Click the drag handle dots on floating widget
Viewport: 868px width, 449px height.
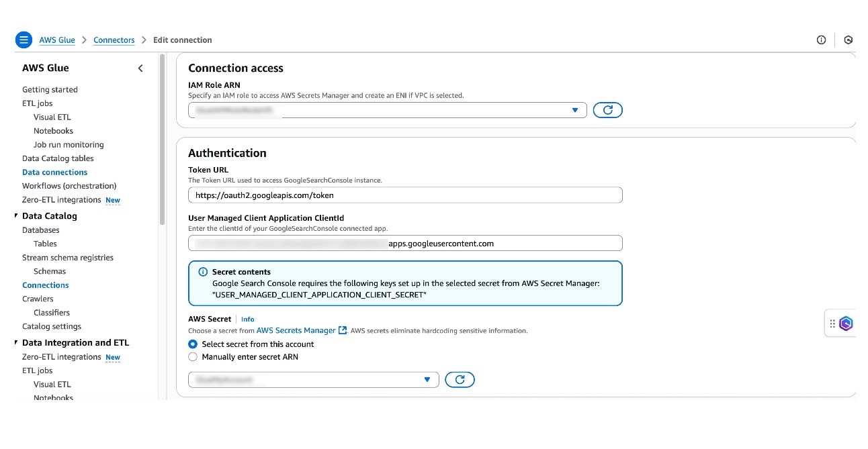point(832,323)
